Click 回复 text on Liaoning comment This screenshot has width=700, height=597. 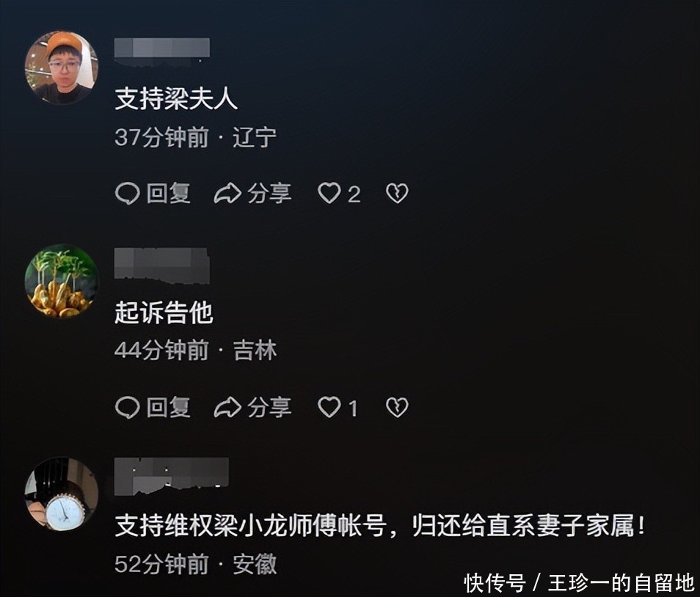tap(169, 194)
